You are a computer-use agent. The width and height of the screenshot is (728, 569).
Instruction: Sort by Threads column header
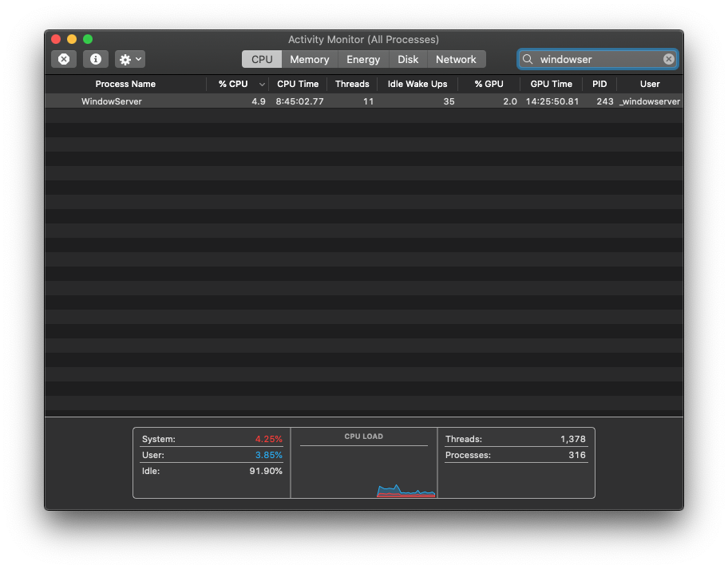(352, 84)
